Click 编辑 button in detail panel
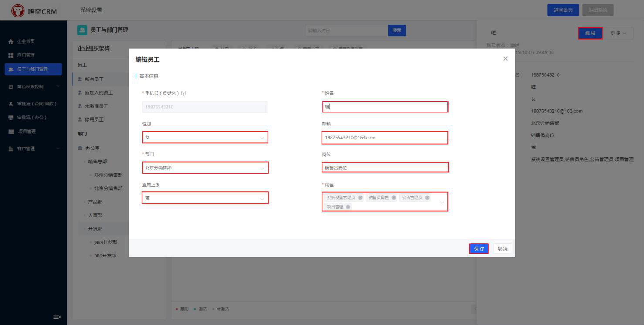The width and height of the screenshot is (644, 325). pyautogui.click(x=590, y=34)
